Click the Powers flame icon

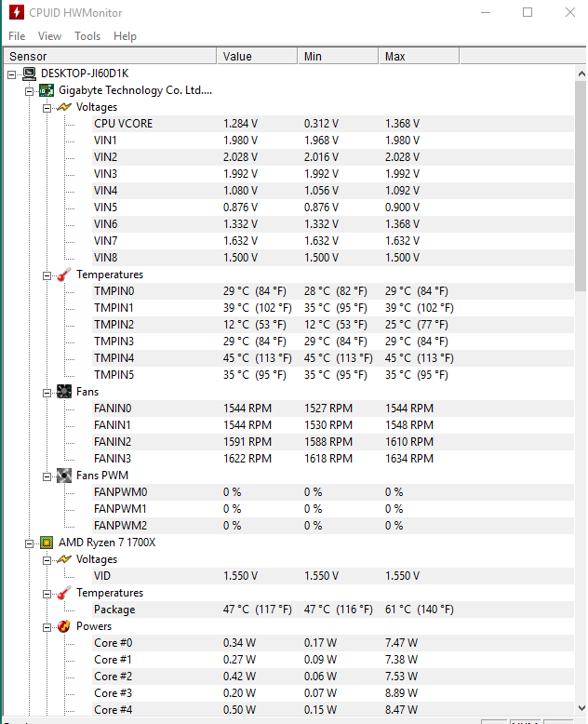64,626
